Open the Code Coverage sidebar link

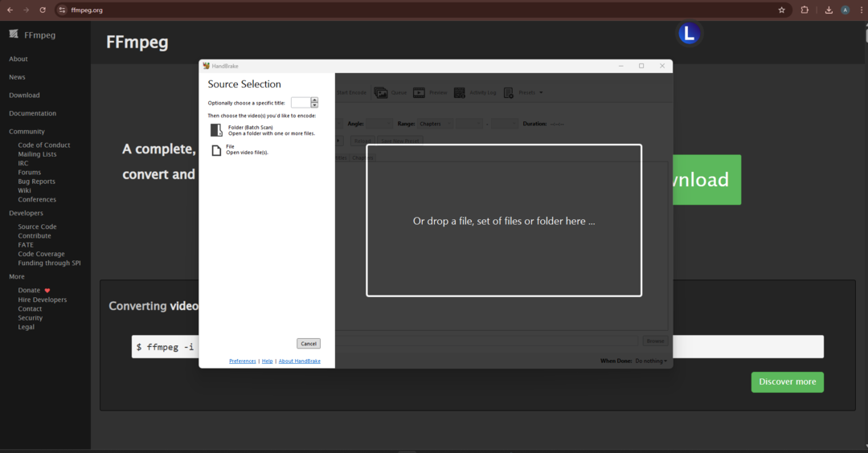[41, 254]
